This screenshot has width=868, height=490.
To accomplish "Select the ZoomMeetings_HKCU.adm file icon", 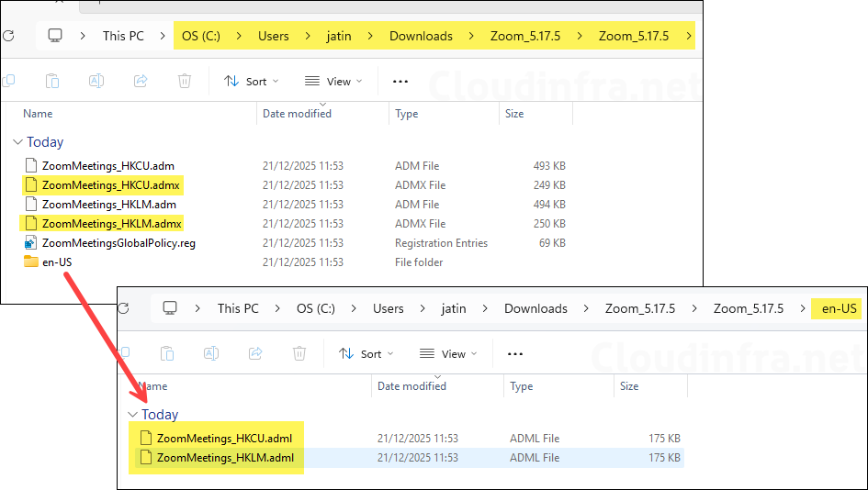I will [x=31, y=165].
